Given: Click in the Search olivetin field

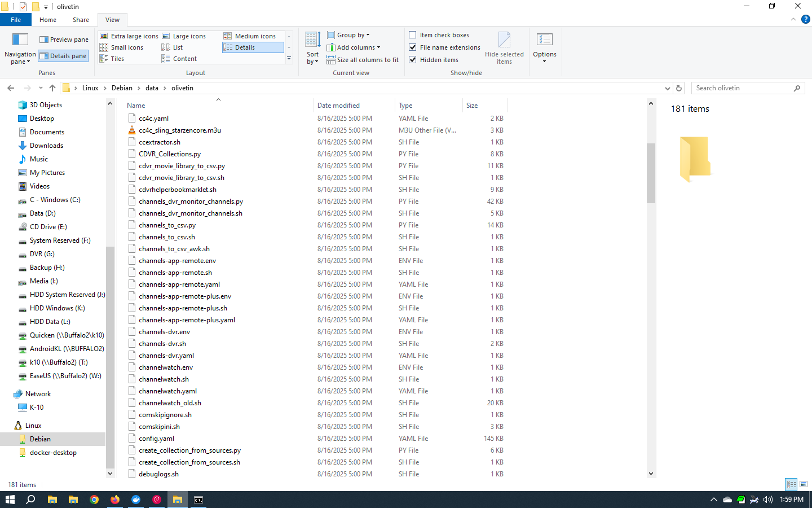Looking at the screenshot, I should [x=742, y=88].
